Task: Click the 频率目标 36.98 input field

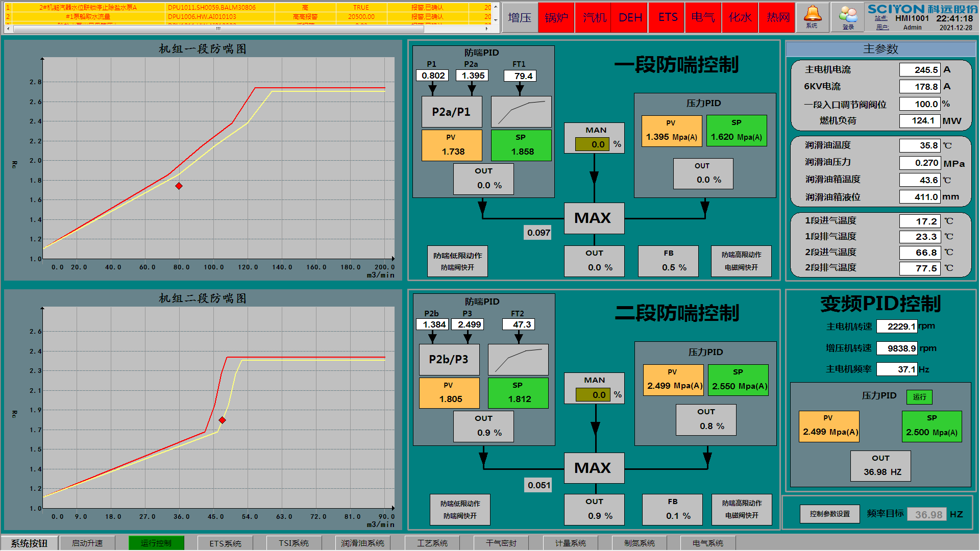Action: point(927,514)
